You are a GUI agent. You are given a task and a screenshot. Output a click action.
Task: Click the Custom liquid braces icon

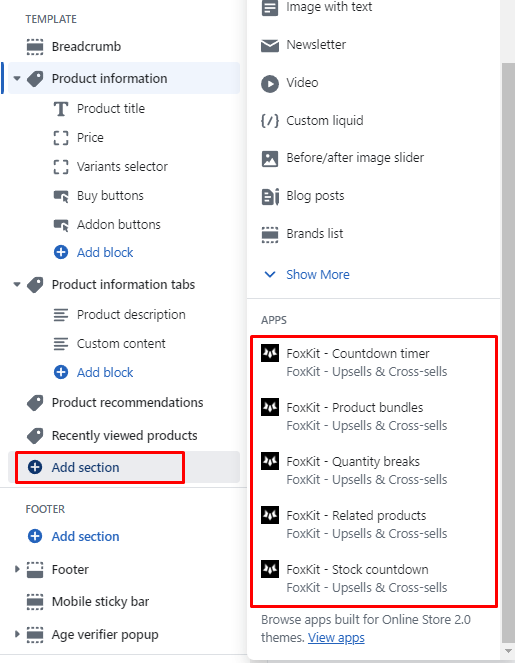pos(270,121)
